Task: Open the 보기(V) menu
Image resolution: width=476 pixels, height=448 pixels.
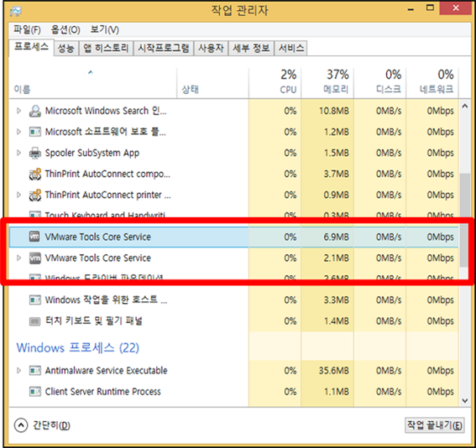Action: point(104,29)
